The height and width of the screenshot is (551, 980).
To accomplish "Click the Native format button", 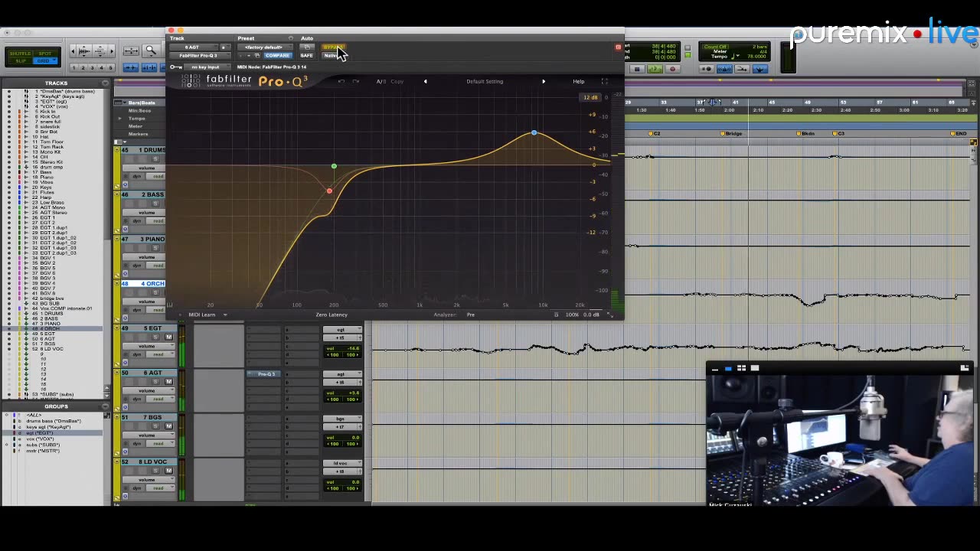I will point(332,55).
